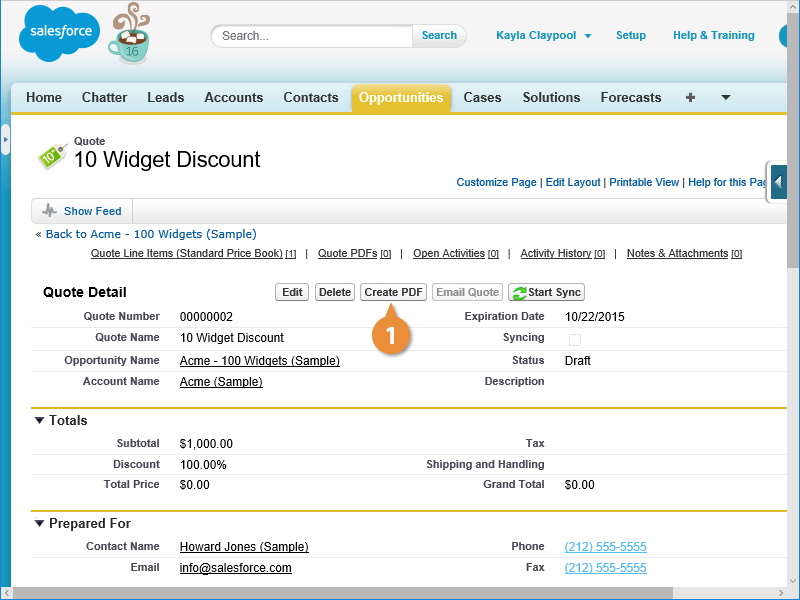Click the Search button
This screenshot has height=600, width=800.
click(439, 36)
